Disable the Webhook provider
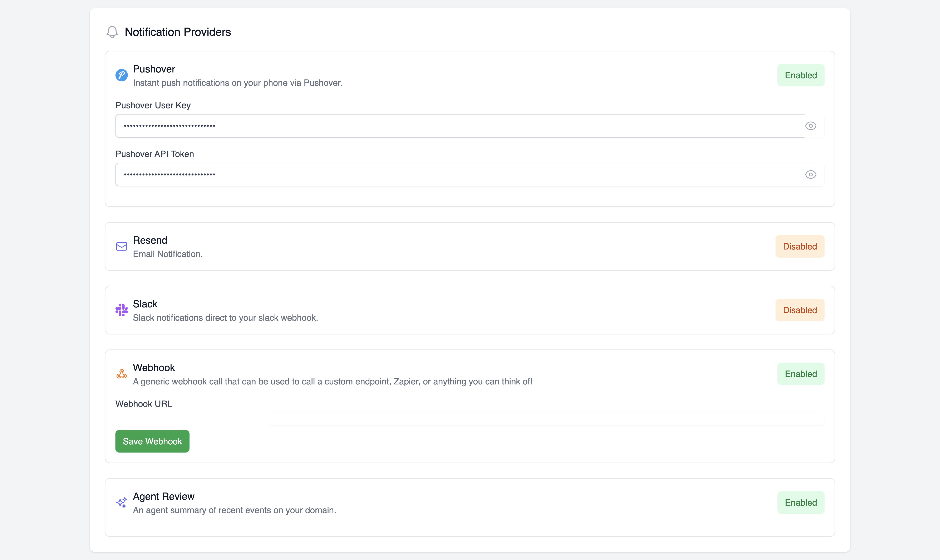The image size is (940, 560). pos(801,374)
